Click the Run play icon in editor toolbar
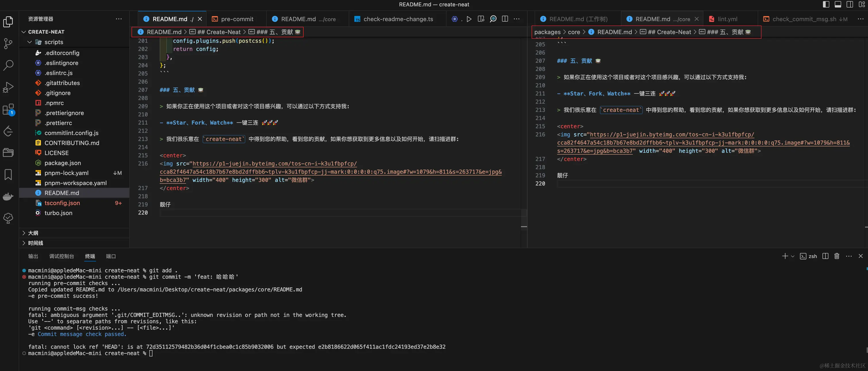Image resolution: width=868 pixels, height=371 pixels. tap(469, 19)
